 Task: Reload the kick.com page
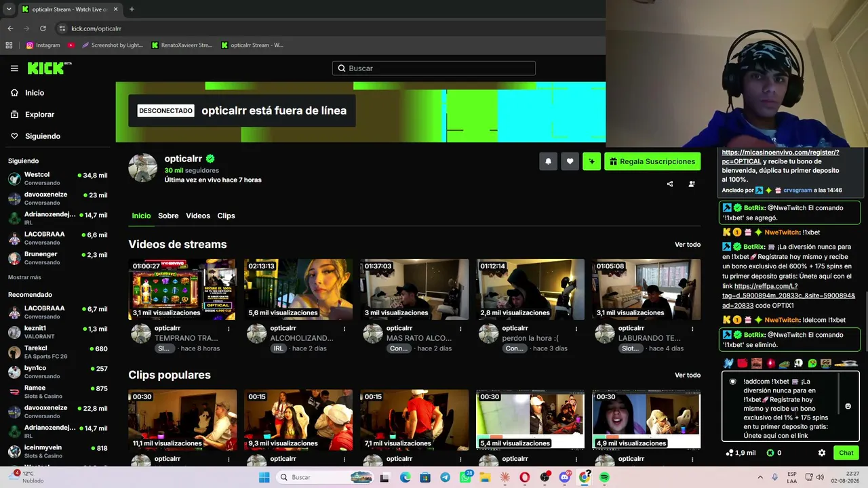[x=43, y=28]
